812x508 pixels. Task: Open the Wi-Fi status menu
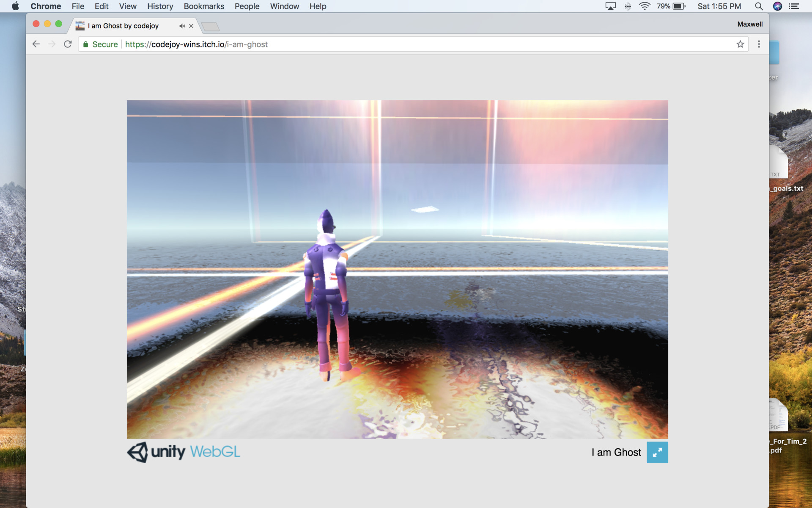[644, 6]
